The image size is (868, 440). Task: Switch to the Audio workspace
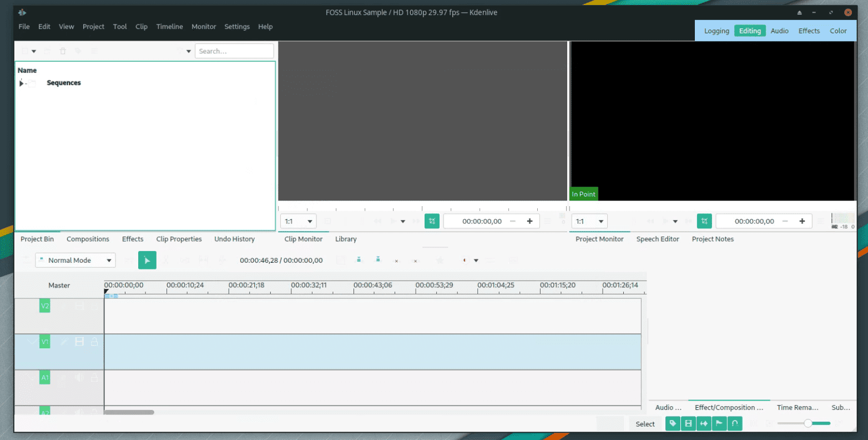click(779, 31)
